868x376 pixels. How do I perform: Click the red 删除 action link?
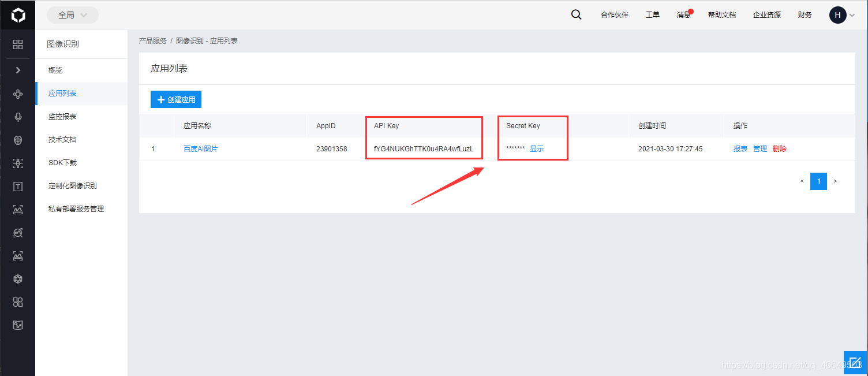point(780,149)
